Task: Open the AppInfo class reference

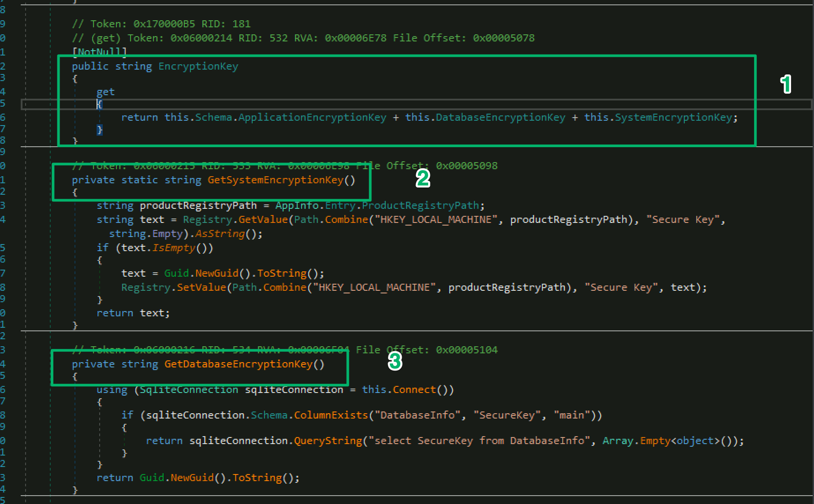Action: point(297,206)
